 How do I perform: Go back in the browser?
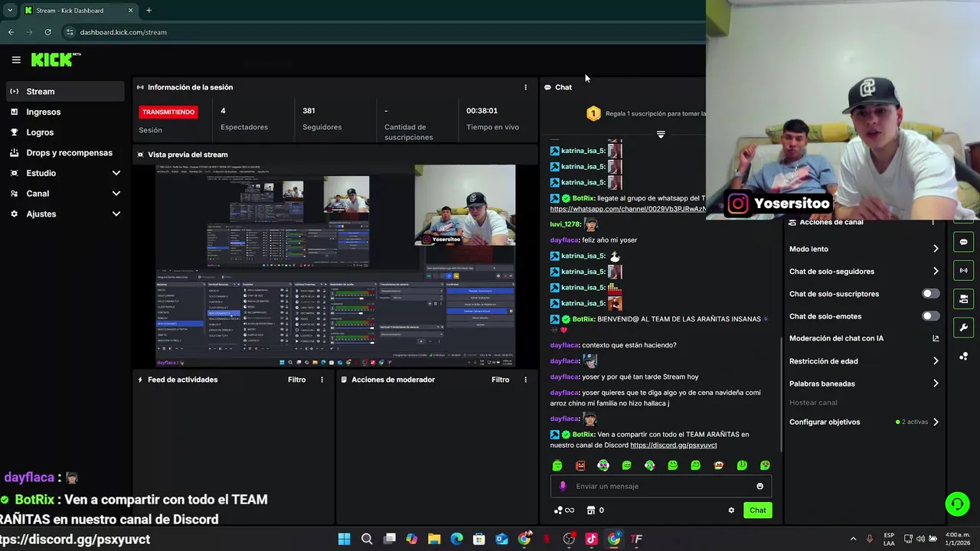click(11, 32)
